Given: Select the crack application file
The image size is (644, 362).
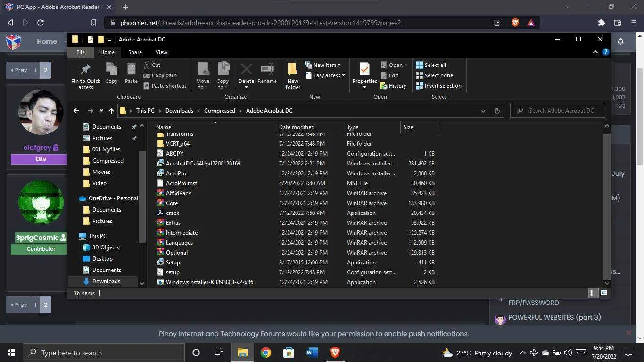Looking at the screenshot, I should [x=173, y=213].
